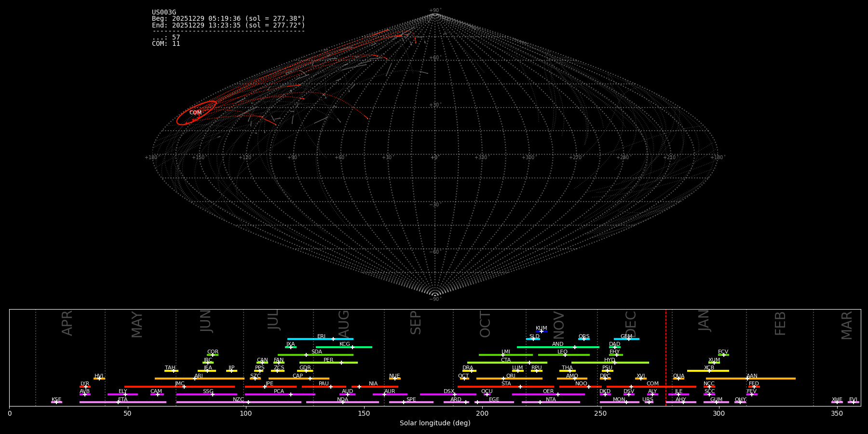Image resolution: width=868 pixels, height=434 pixels.
Task: Click the KUM shower label
Action: 542,328
